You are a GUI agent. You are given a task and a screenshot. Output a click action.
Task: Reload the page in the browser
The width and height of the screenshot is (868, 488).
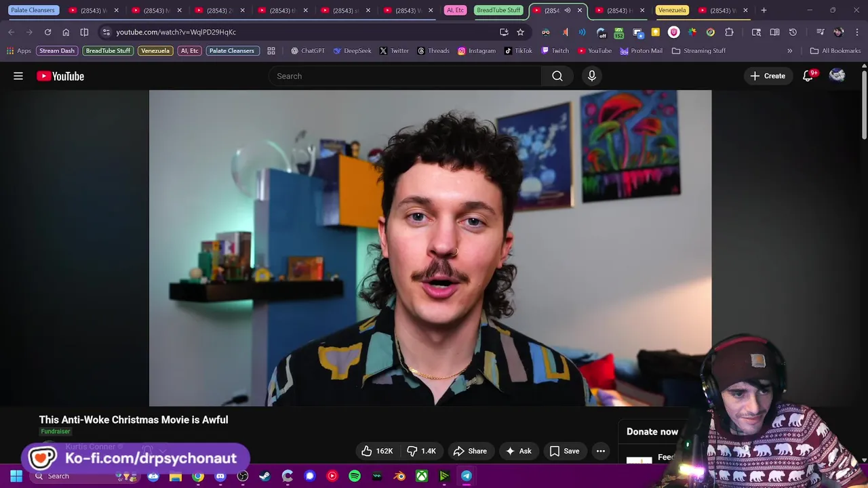coord(47,32)
